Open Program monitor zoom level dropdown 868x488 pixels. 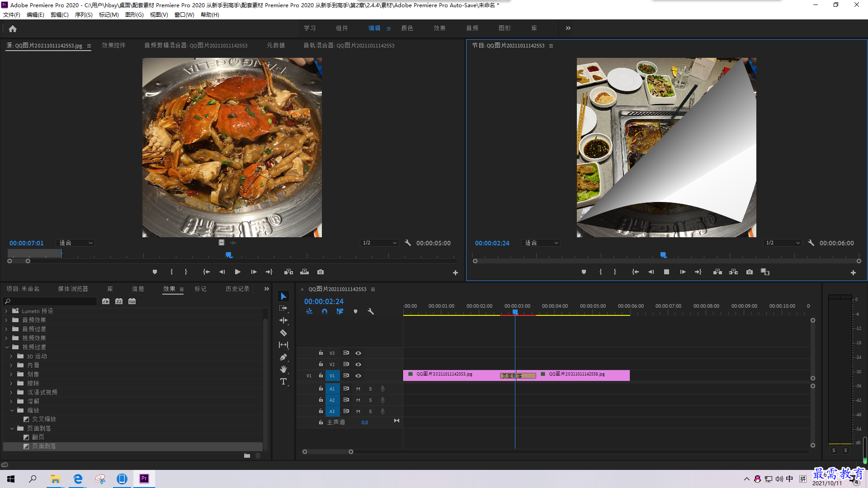point(541,243)
